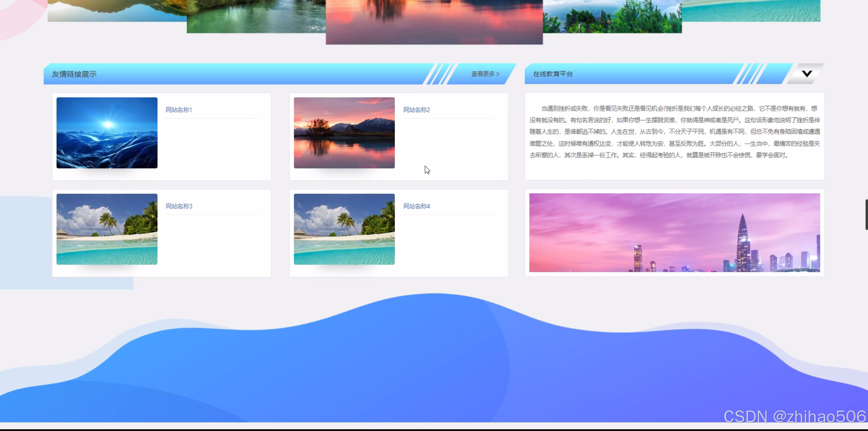Image resolution: width=868 pixels, height=431 pixels.
Task: Select the leftmost mountain lake carousel image
Action: point(117,10)
